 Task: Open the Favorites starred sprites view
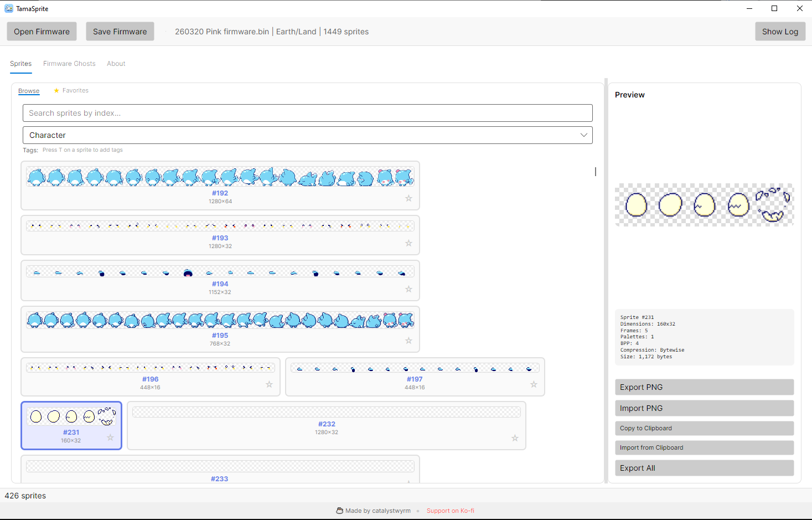71,90
